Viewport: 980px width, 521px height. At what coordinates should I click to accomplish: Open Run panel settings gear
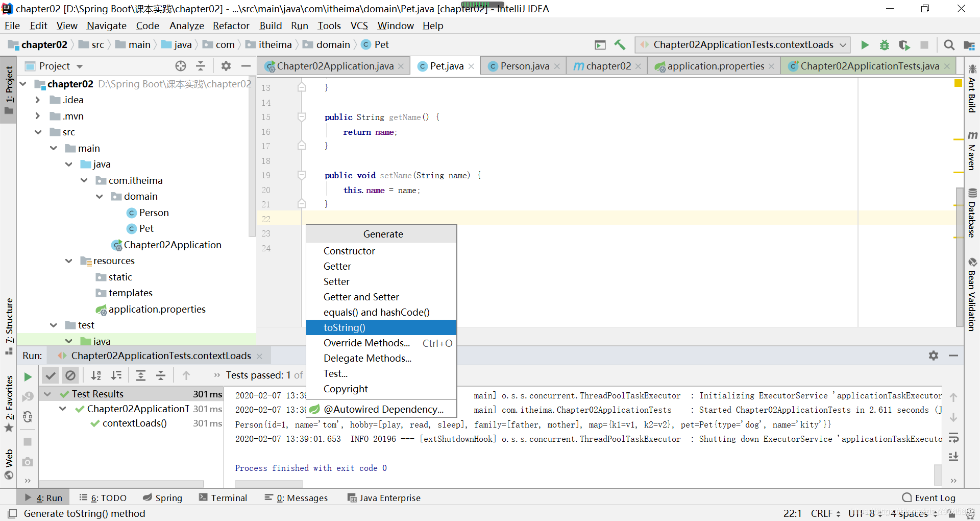coord(934,356)
